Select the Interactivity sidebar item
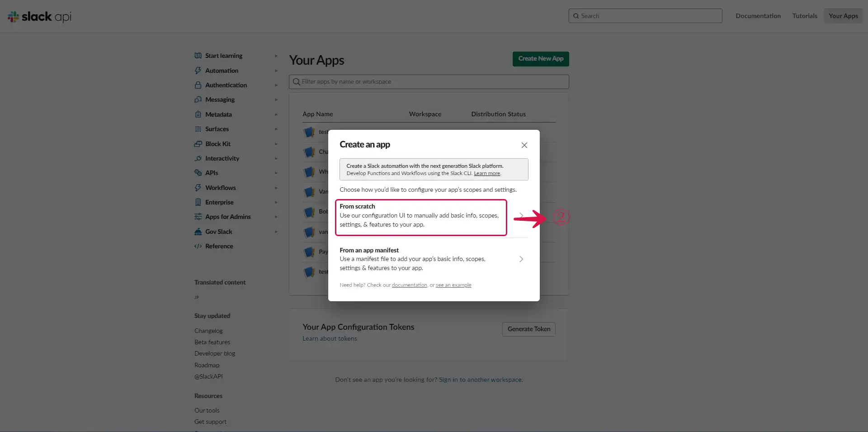The width and height of the screenshot is (868, 432). (x=222, y=158)
